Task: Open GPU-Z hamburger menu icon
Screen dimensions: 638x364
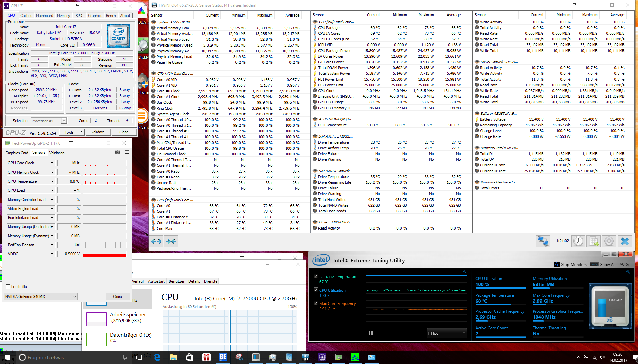Action: [127, 152]
